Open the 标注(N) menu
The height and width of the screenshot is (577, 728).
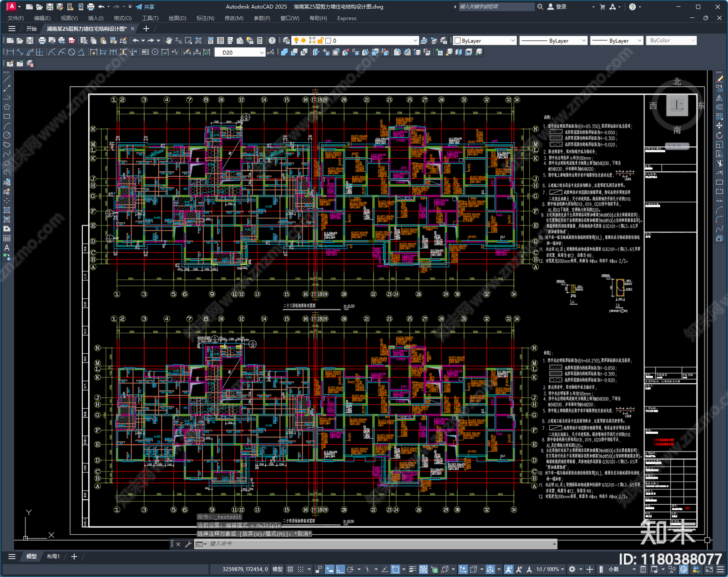point(205,18)
